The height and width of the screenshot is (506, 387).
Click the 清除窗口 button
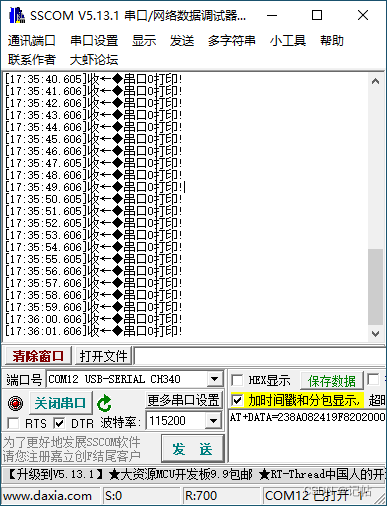click(x=38, y=356)
